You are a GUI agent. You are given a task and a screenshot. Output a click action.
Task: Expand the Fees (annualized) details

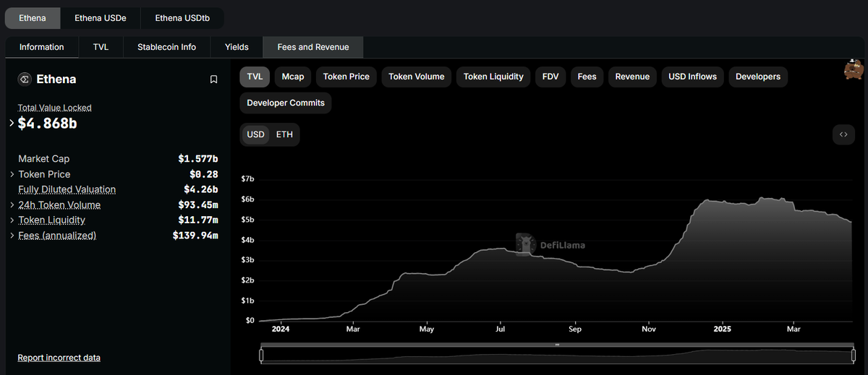(x=12, y=236)
